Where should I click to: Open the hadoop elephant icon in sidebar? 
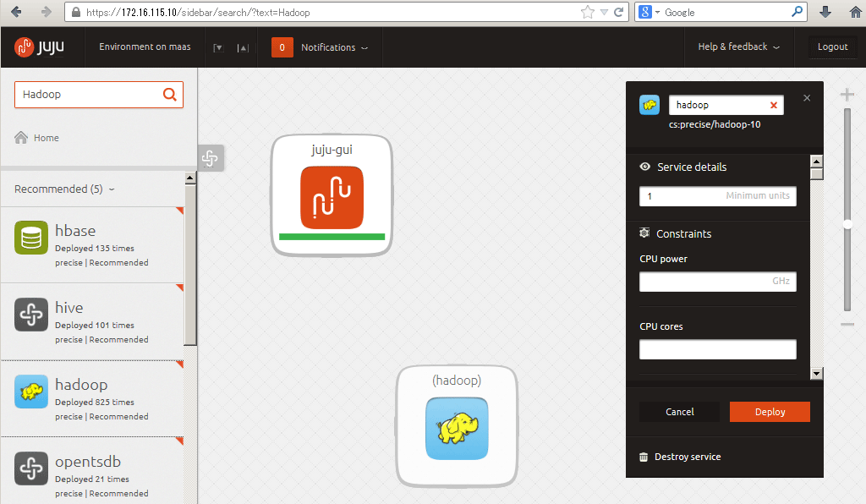31,392
